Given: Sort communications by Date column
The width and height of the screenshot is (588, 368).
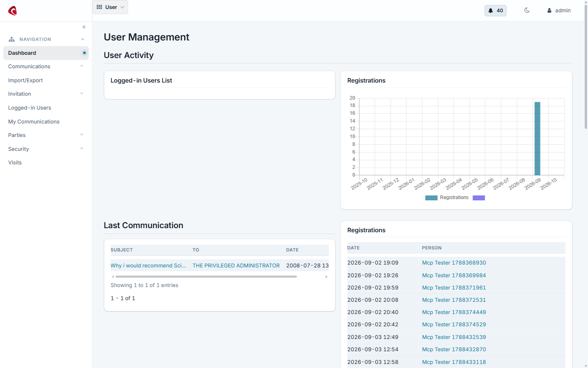Looking at the screenshot, I should click(x=292, y=250).
